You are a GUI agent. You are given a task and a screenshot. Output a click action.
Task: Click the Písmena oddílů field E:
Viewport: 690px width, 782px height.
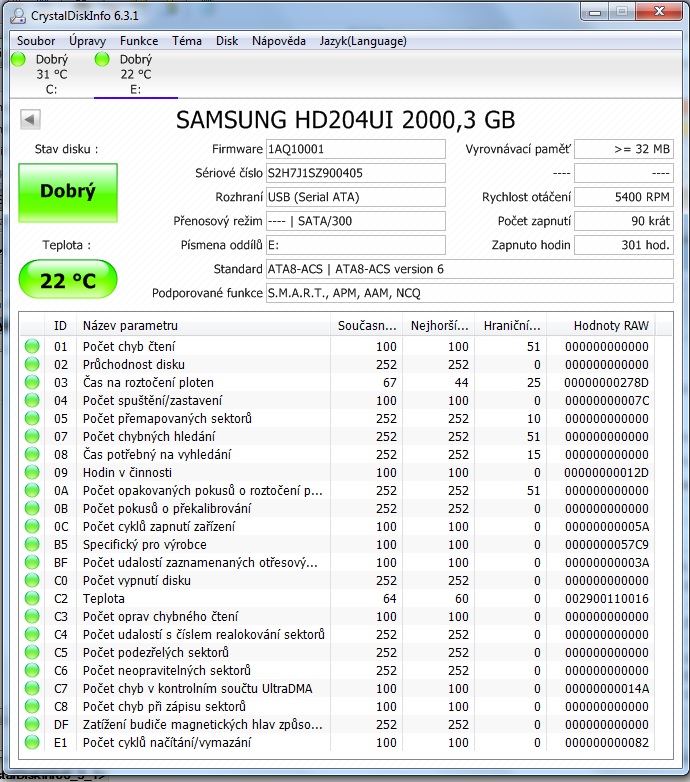355,245
